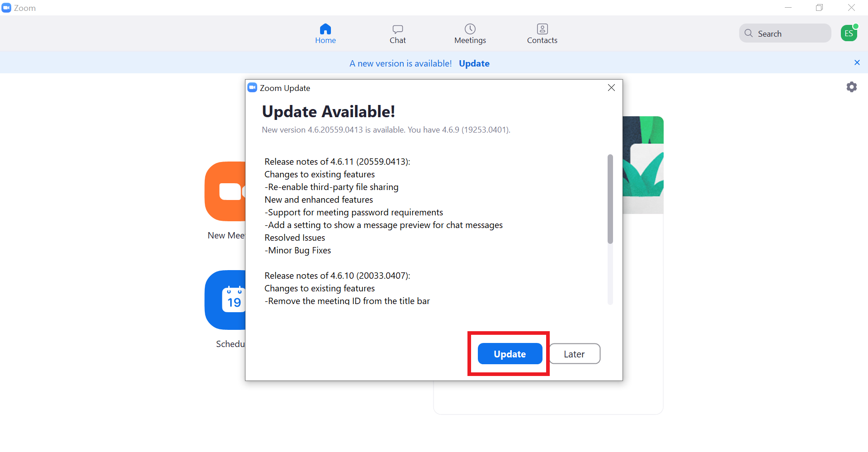Select 'Release notes of 4.6.11 (20559.0413):' text
Viewport: 868px width, 452px height.
[337, 162]
